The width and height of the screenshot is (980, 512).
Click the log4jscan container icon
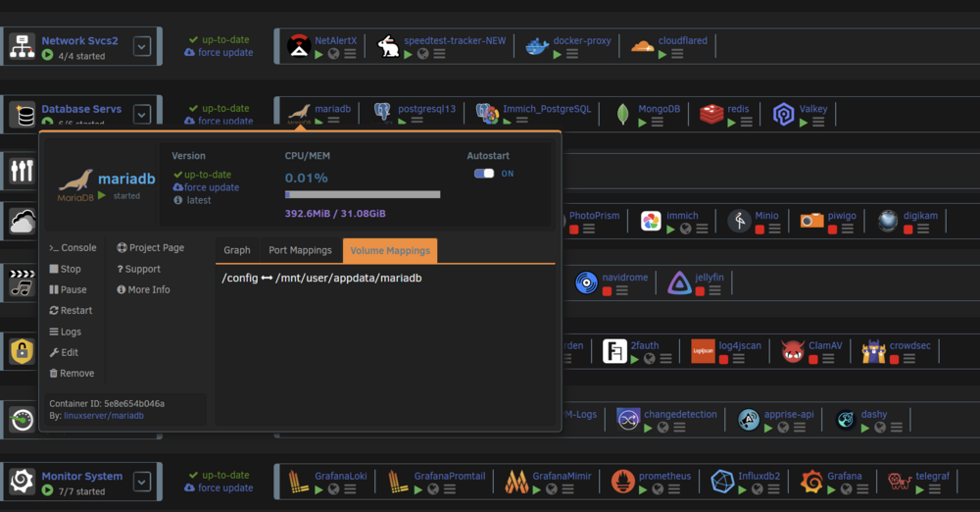tap(703, 351)
